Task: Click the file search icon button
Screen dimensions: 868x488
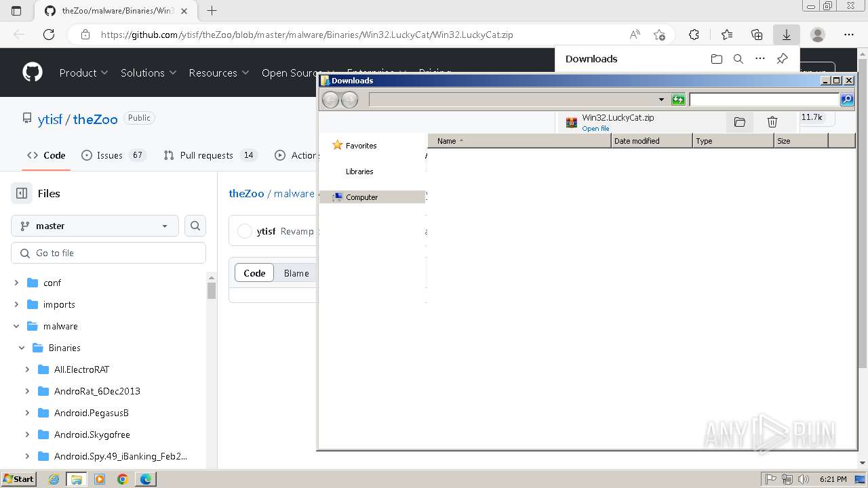Action: 195,226
